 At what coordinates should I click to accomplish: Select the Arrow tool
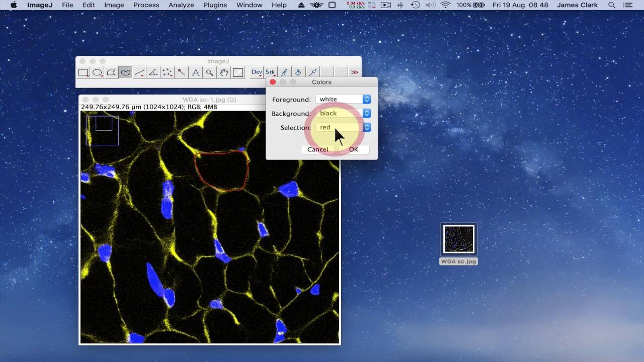pyautogui.click(x=312, y=72)
